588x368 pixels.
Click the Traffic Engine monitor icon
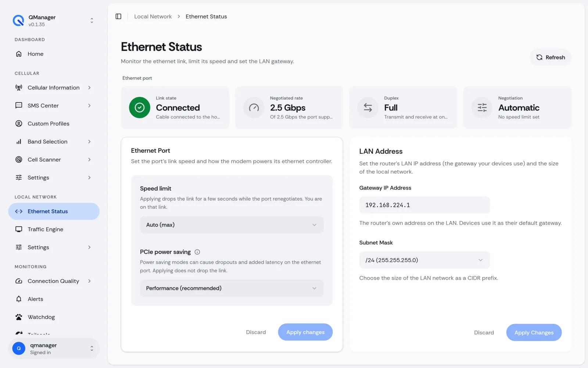19,229
